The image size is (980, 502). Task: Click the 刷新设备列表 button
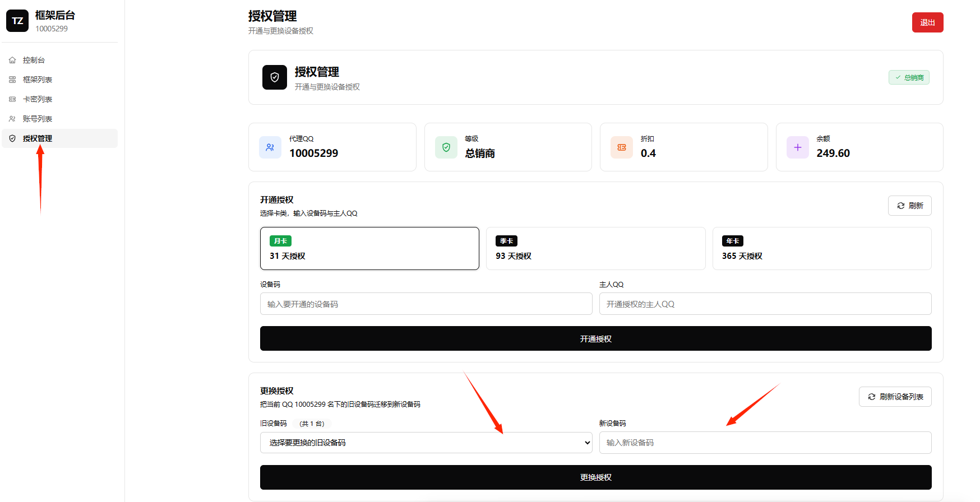pyautogui.click(x=895, y=397)
